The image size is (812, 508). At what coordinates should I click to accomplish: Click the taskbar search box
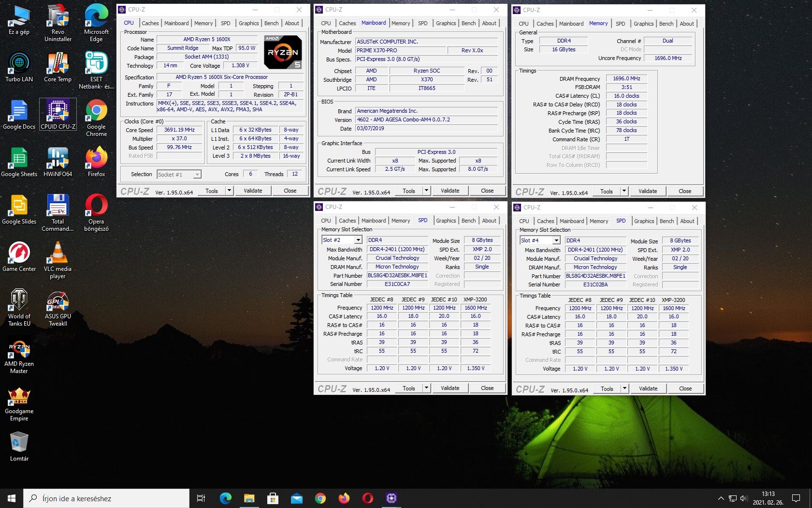click(x=106, y=498)
